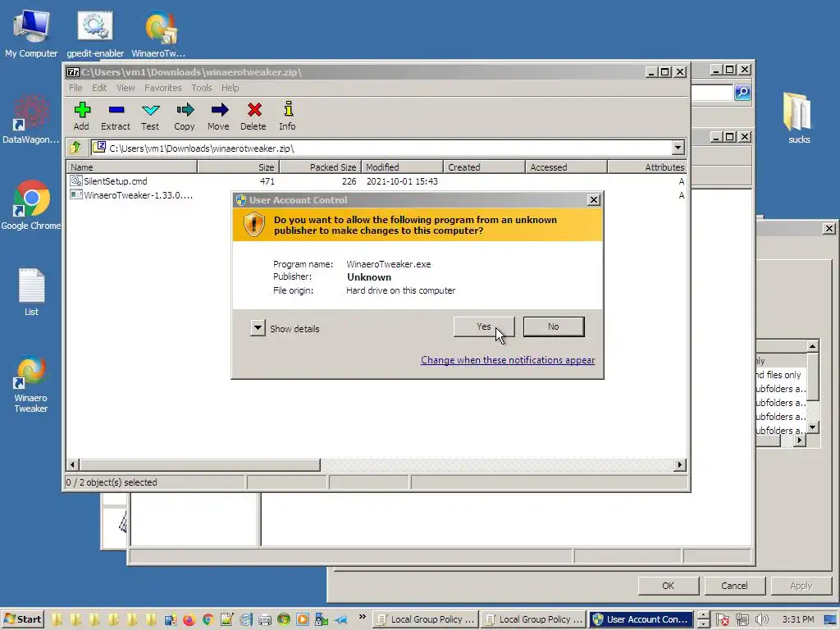Select Winaero Tweaker desktop shortcut

(x=30, y=384)
